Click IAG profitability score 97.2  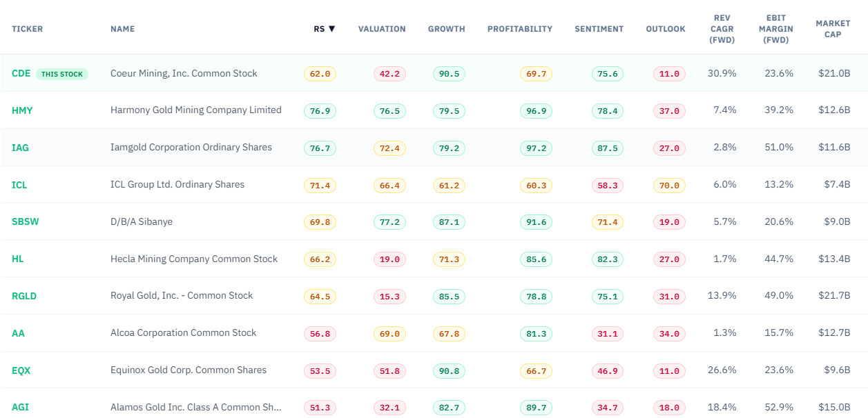(536, 148)
